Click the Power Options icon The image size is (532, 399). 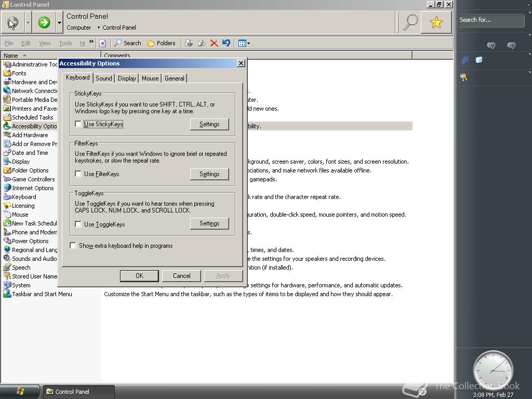pos(7,241)
